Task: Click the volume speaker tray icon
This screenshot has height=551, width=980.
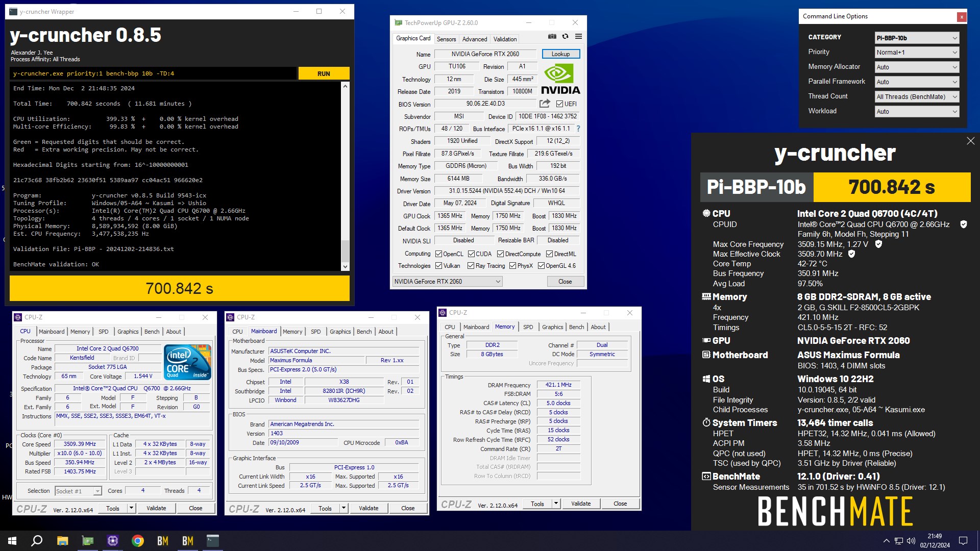Action: 911,541
